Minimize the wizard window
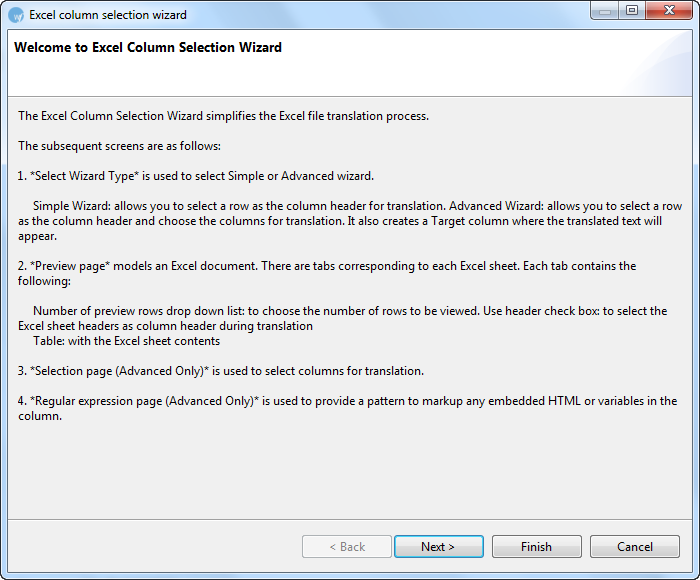Screen dimensions: 700x580 coord(605,11)
